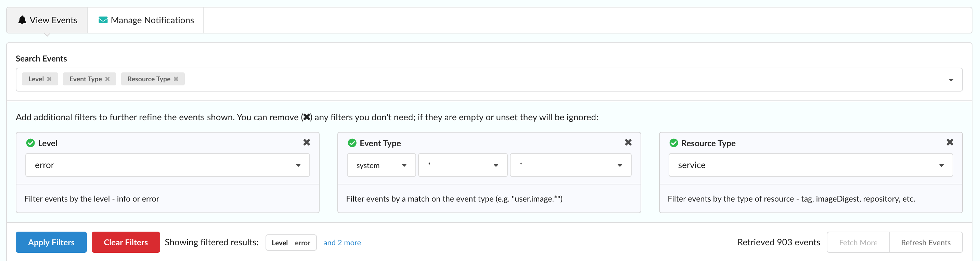The width and height of the screenshot is (980, 261).
Task: Select the View Events tab
Action: 48,20
